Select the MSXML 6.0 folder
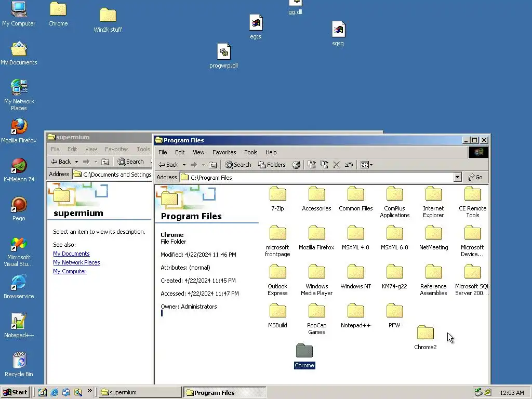Viewport: 532px width, 399px height. click(x=395, y=238)
